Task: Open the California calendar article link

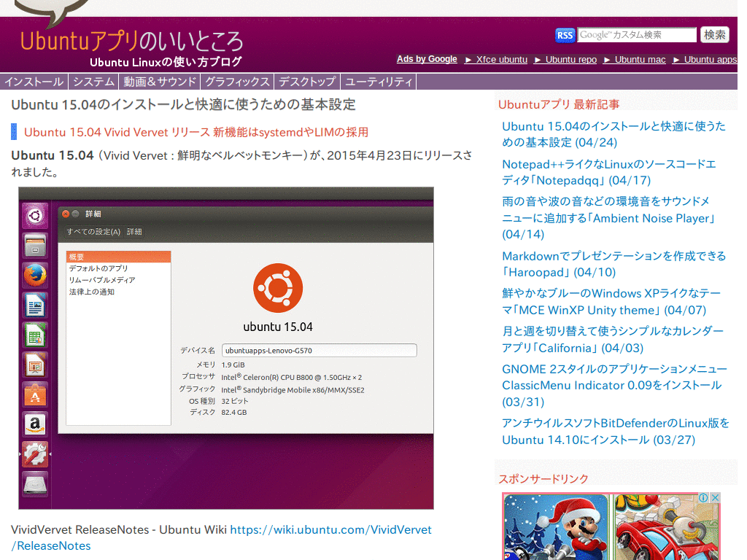Action: pos(613,340)
